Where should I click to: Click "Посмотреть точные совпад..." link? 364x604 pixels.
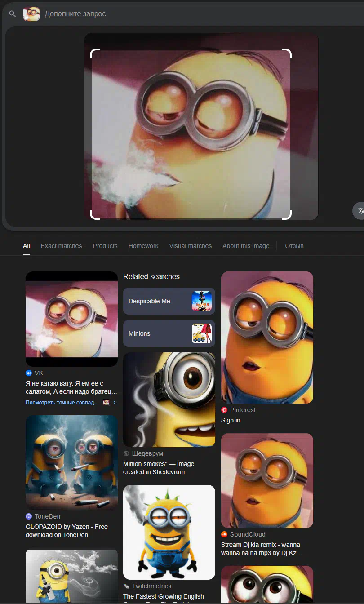(x=62, y=402)
